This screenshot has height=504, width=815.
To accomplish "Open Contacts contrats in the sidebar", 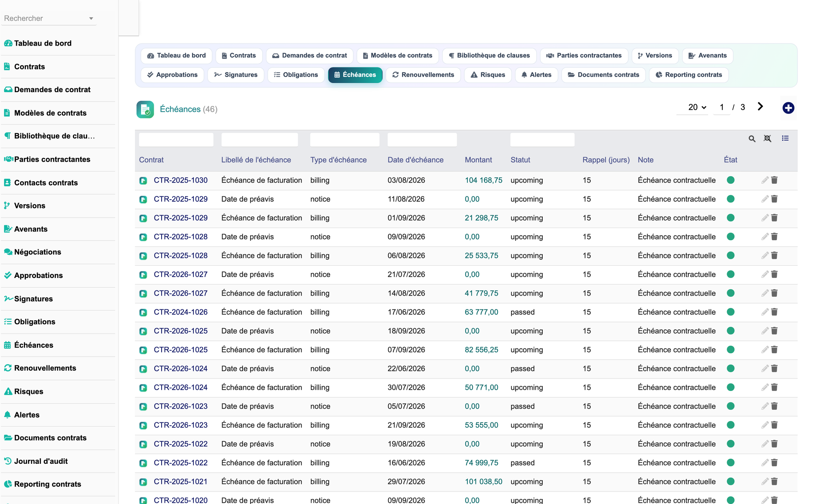I will 58,183.
